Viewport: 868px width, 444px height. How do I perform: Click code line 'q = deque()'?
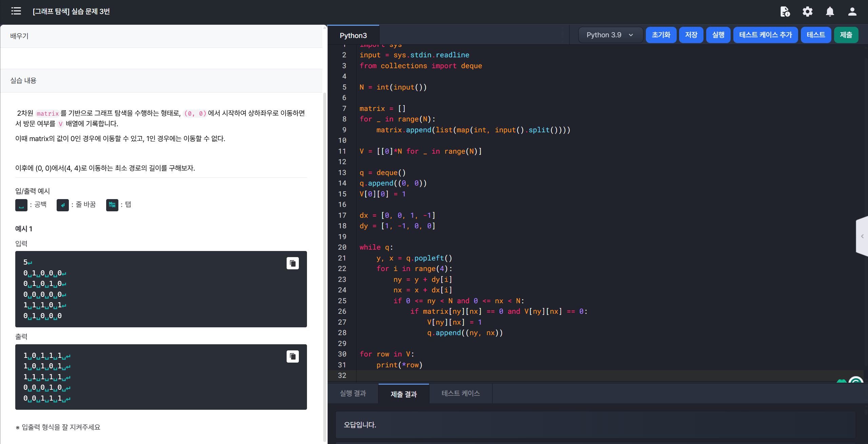tap(383, 173)
